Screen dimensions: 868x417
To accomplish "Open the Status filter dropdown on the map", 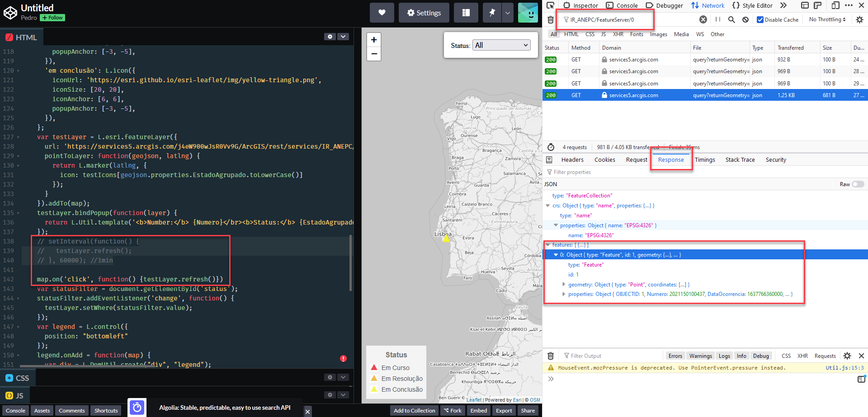I will click(501, 45).
